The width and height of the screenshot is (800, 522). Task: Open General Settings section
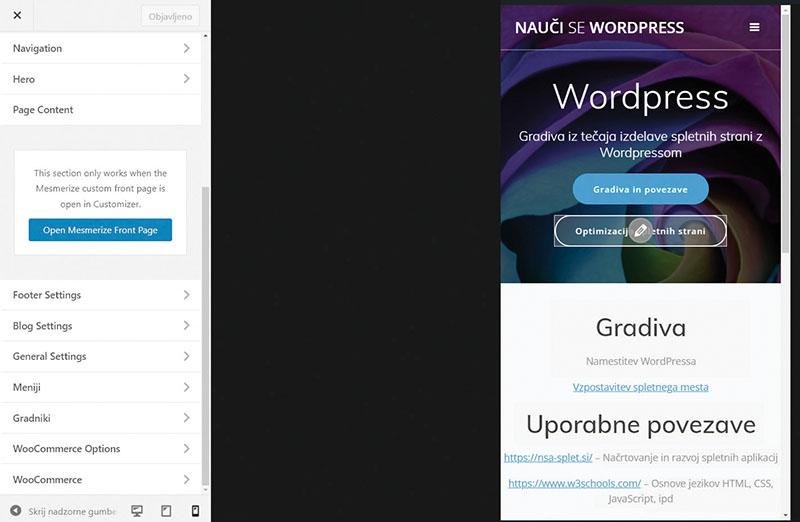pos(100,356)
